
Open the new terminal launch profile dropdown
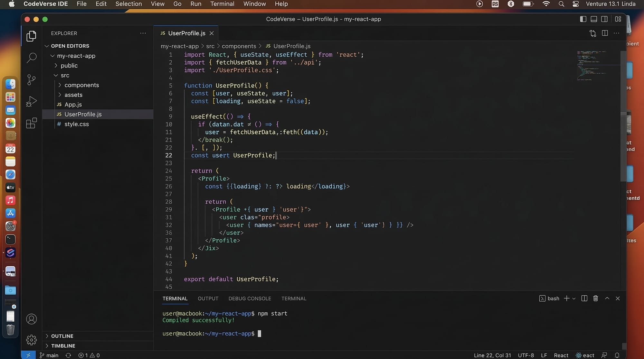574,299
